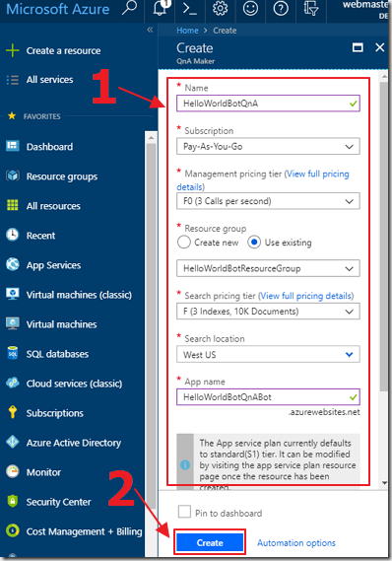Collapse the sidebar with double chevron
This screenshot has height=561, width=392.
tap(150, 30)
